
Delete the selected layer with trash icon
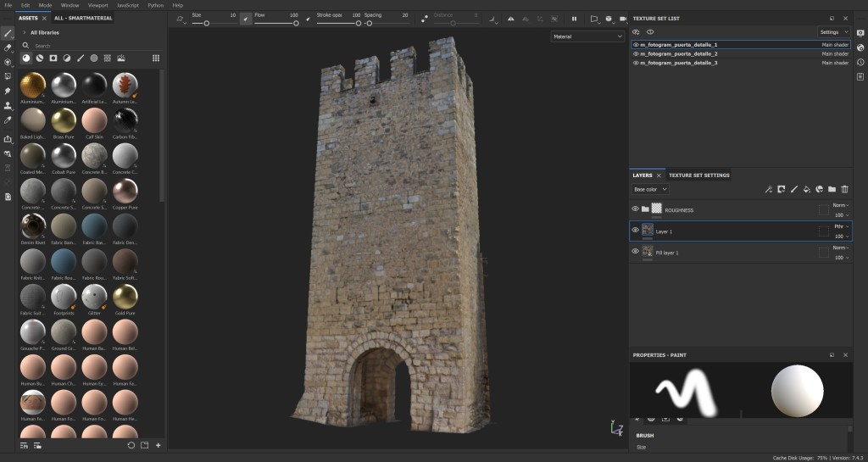tap(844, 189)
